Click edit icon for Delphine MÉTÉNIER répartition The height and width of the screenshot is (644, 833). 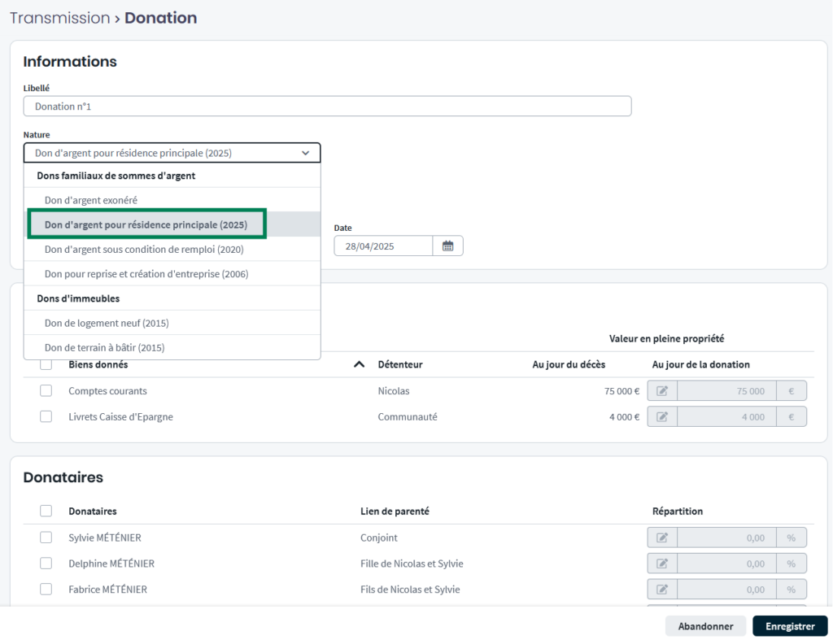[662, 563]
